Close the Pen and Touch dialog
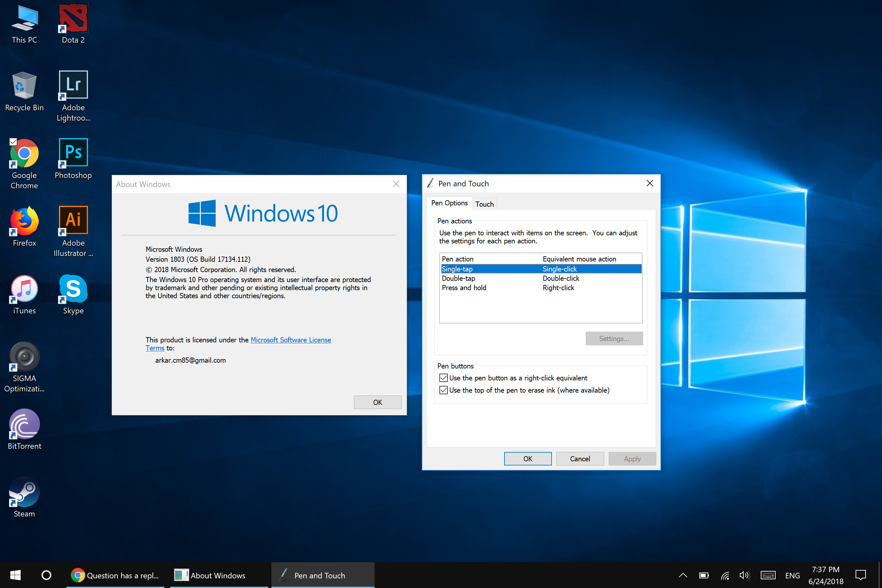 click(x=650, y=183)
